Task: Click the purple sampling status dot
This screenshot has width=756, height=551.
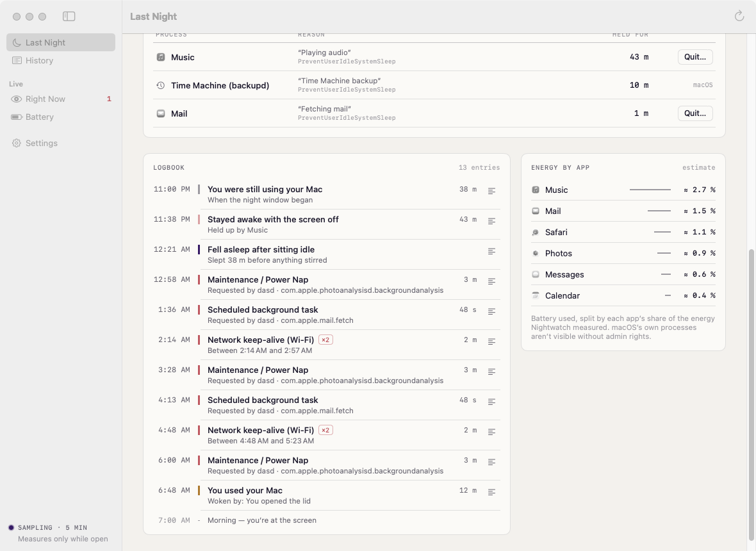Action: [11, 528]
